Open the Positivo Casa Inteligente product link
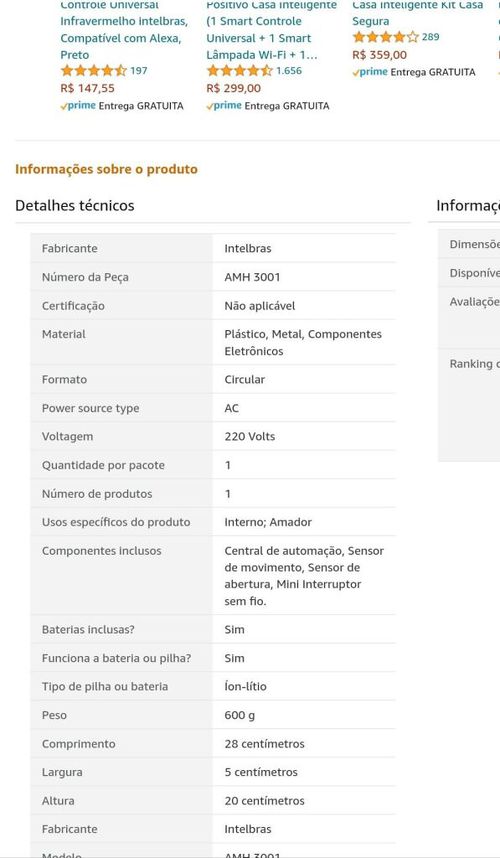The image size is (500, 858). click(x=271, y=30)
